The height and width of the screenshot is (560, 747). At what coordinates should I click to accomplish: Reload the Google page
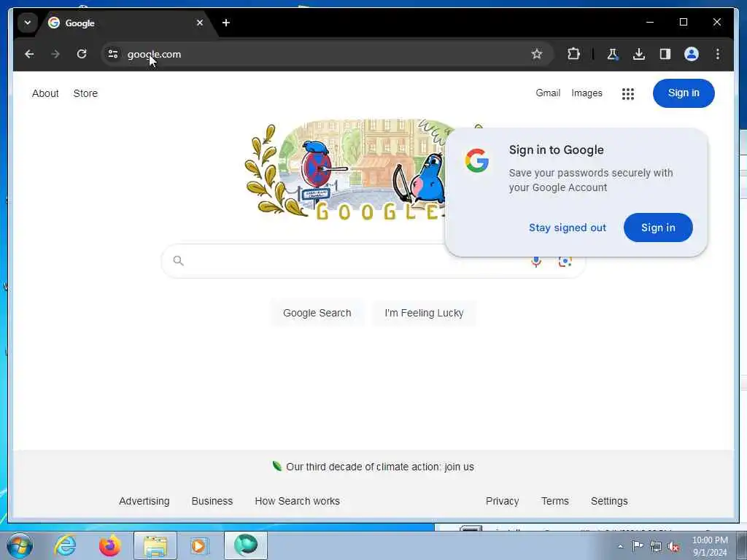[x=82, y=54]
